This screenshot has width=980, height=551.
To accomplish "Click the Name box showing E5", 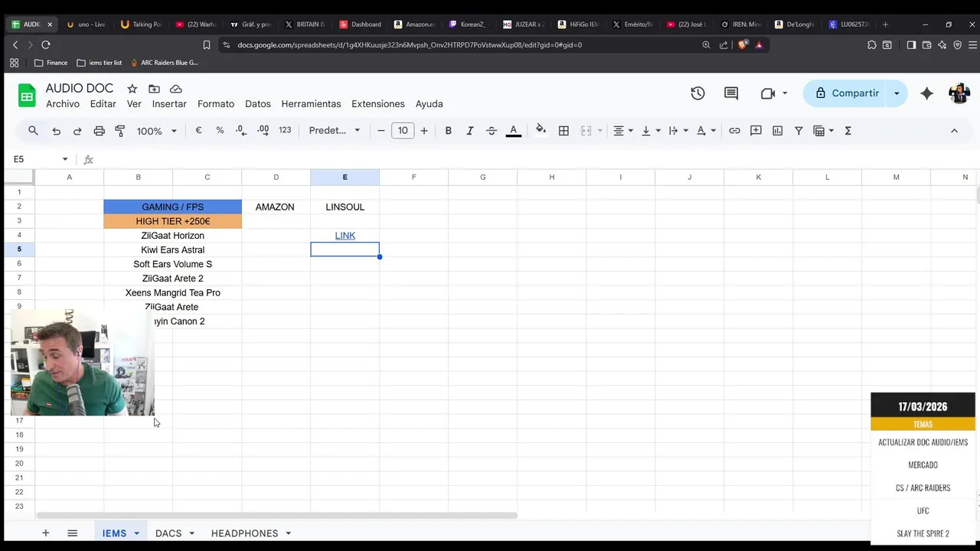I will [x=40, y=159].
